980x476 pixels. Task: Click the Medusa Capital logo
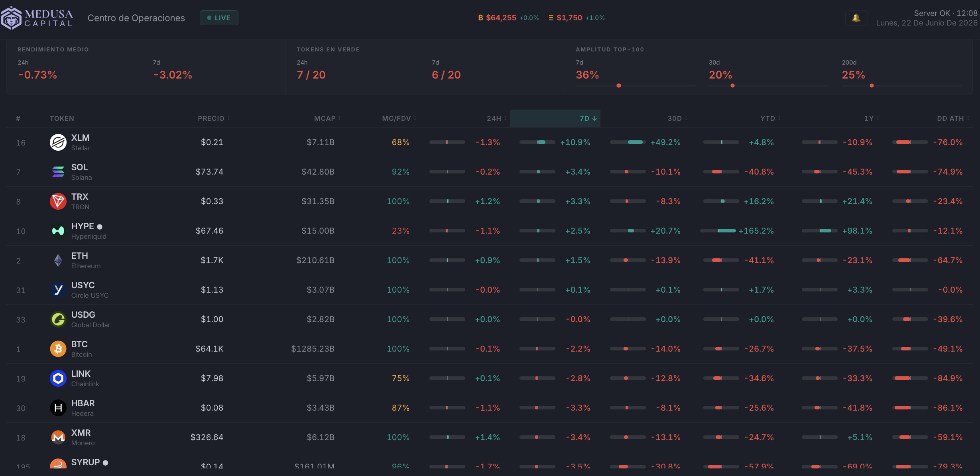(37, 18)
